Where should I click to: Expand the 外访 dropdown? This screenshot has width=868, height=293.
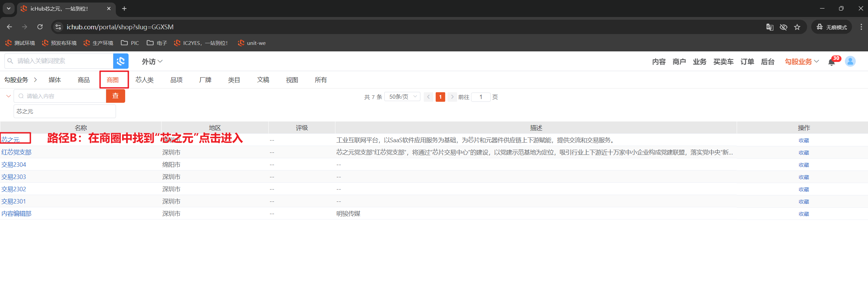pos(152,62)
